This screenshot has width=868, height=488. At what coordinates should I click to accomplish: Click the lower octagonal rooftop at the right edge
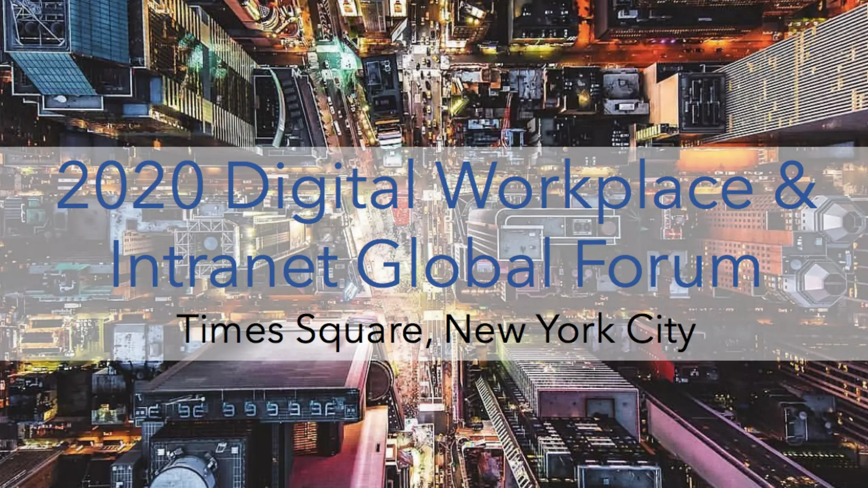tap(822, 282)
